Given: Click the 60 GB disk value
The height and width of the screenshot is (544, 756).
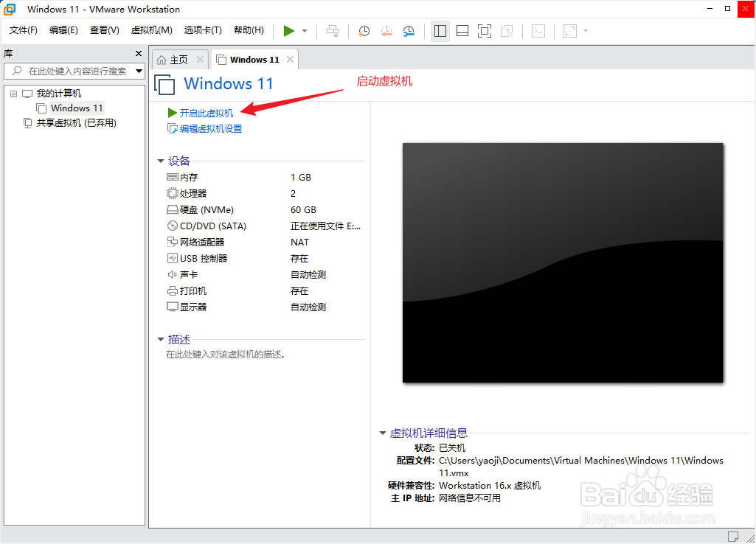Looking at the screenshot, I should (x=303, y=209).
